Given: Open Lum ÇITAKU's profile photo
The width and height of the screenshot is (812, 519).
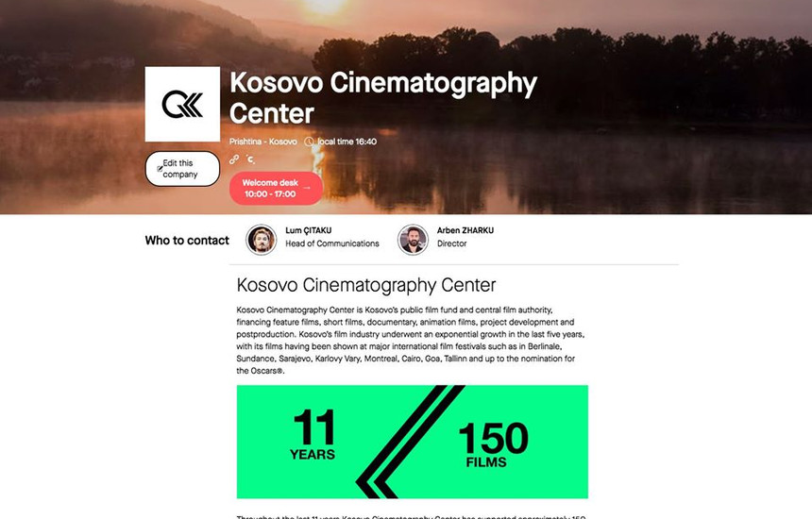Looking at the screenshot, I should point(261,240).
